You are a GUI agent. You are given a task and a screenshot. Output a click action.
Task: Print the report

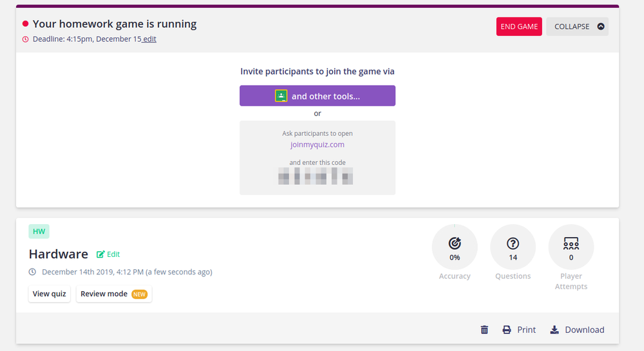click(x=519, y=330)
